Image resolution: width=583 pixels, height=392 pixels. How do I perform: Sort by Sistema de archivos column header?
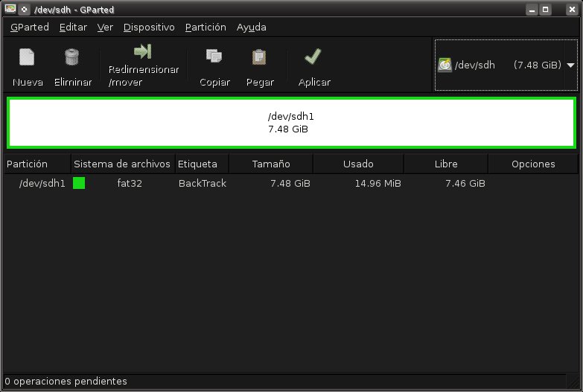(123, 164)
